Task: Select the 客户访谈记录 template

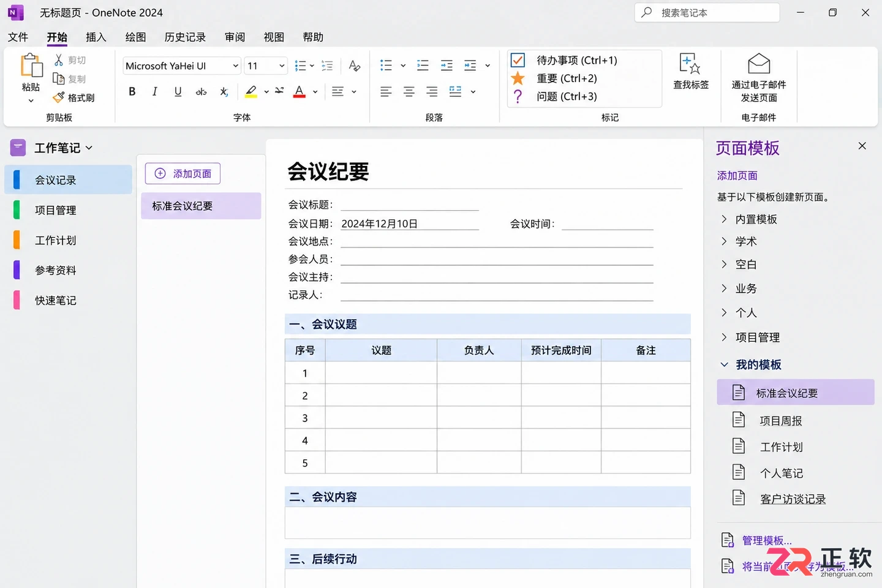Action: [793, 499]
